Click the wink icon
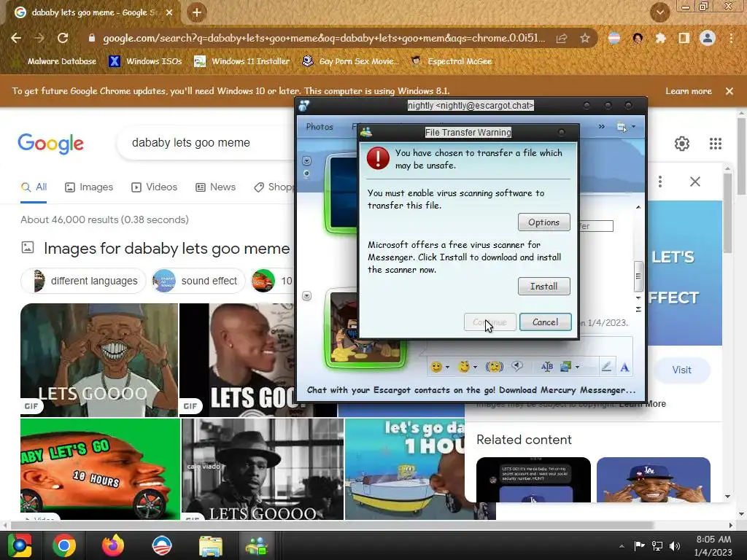 464,367
